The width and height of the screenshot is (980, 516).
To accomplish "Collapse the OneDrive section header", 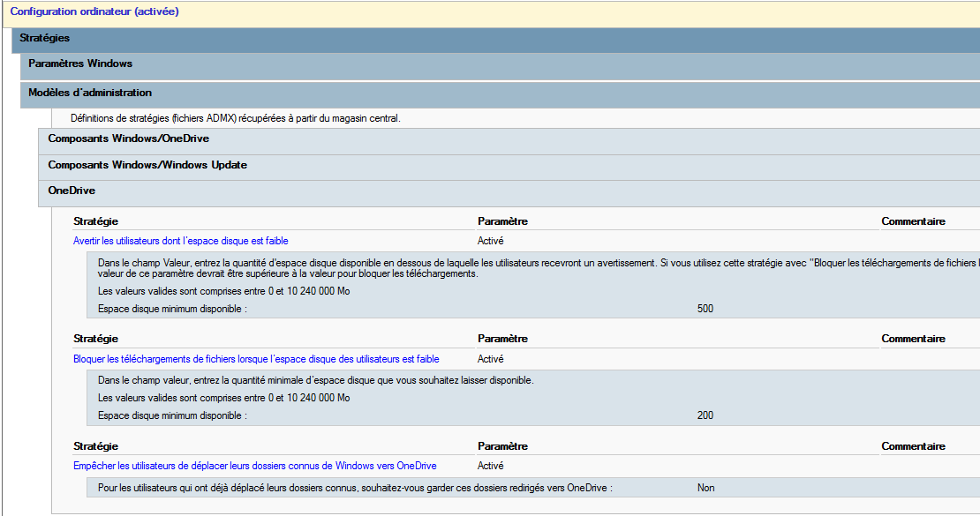I will pos(72,190).
